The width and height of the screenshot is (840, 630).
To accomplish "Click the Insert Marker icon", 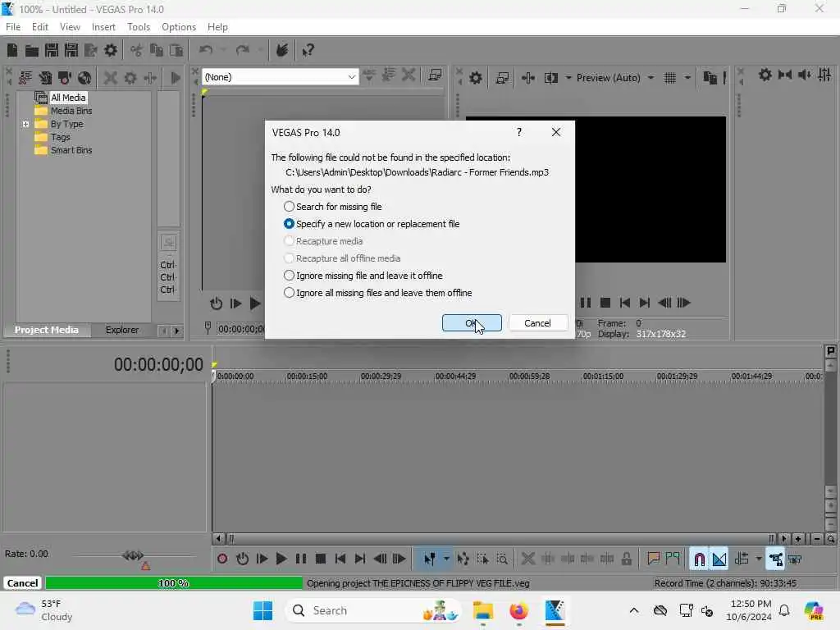I will [653, 559].
